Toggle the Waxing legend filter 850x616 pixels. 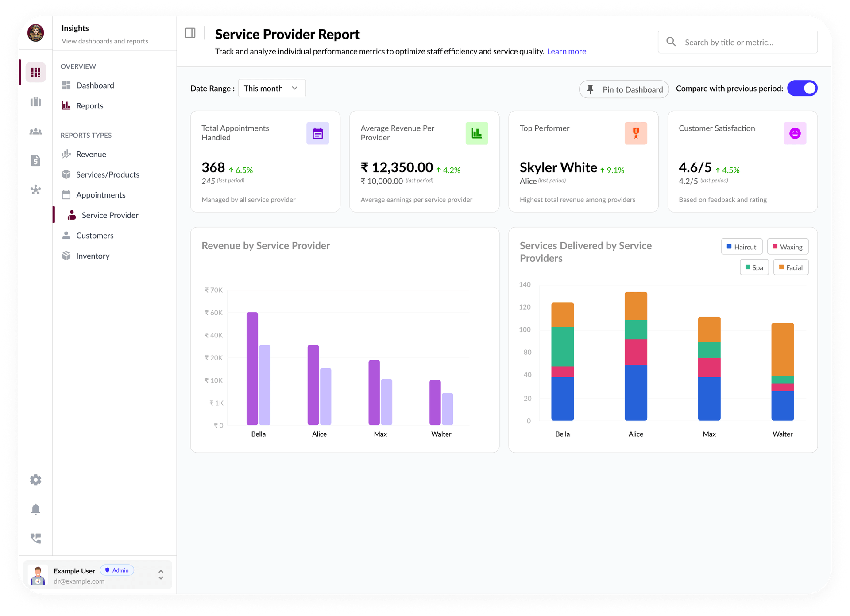(787, 247)
